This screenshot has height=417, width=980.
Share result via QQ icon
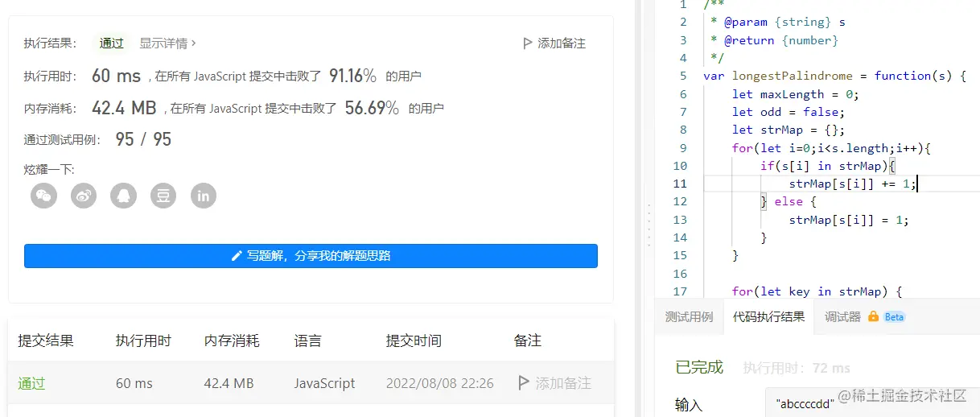(124, 196)
